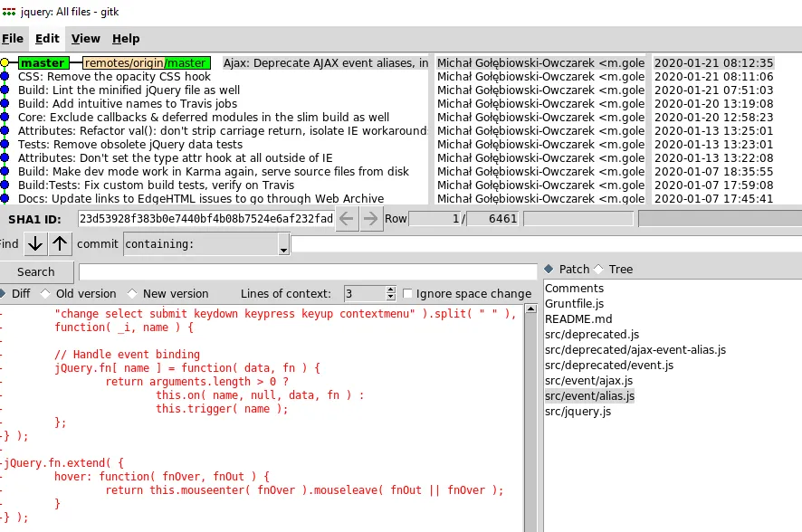The height and width of the screenshot is (532, 802).
Task: Select Gruntfile.js in the file list
Action: coord(574,304)
